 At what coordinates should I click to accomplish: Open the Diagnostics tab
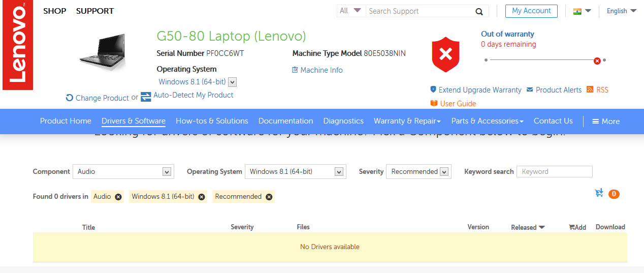pos(343,121)
